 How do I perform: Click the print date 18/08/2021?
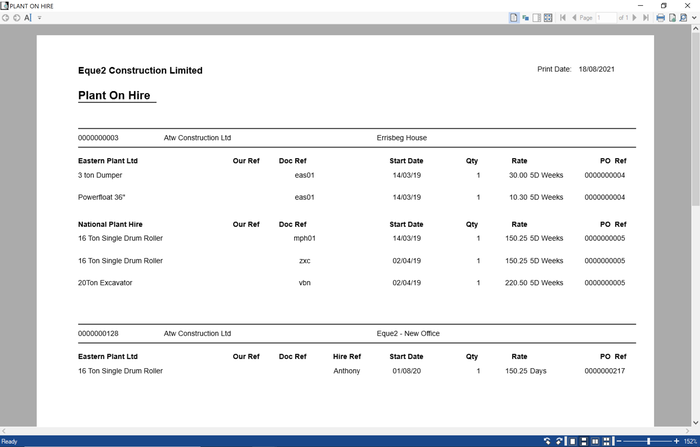596,69
